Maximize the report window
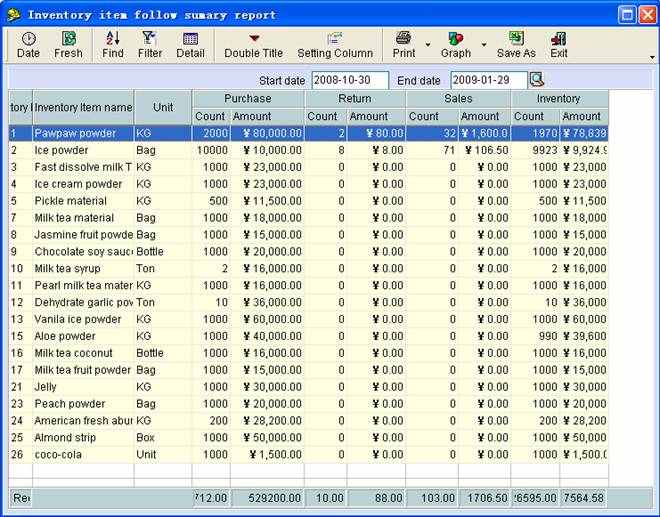The width and height of the screenshot is (660, 517). coord(627,15)
